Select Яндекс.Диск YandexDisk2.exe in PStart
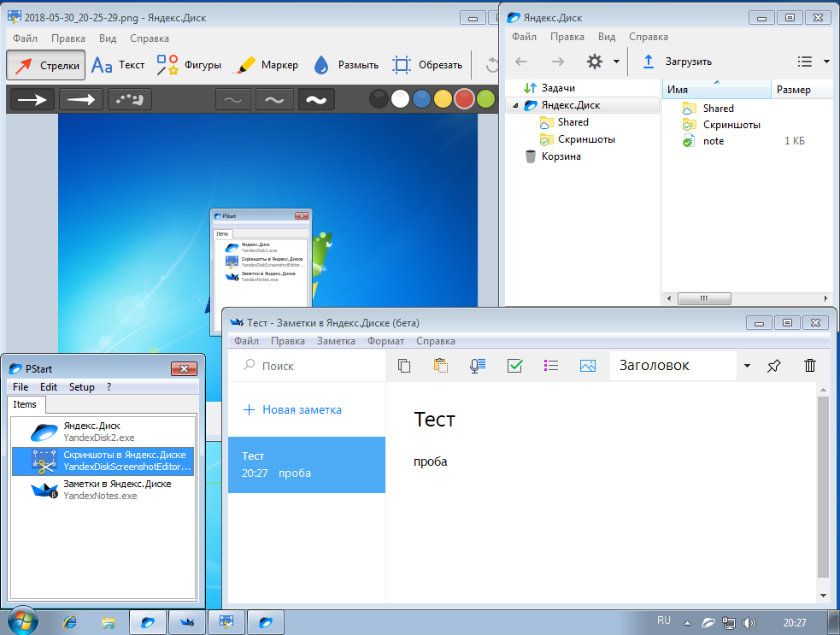 (x=103, y=432)
